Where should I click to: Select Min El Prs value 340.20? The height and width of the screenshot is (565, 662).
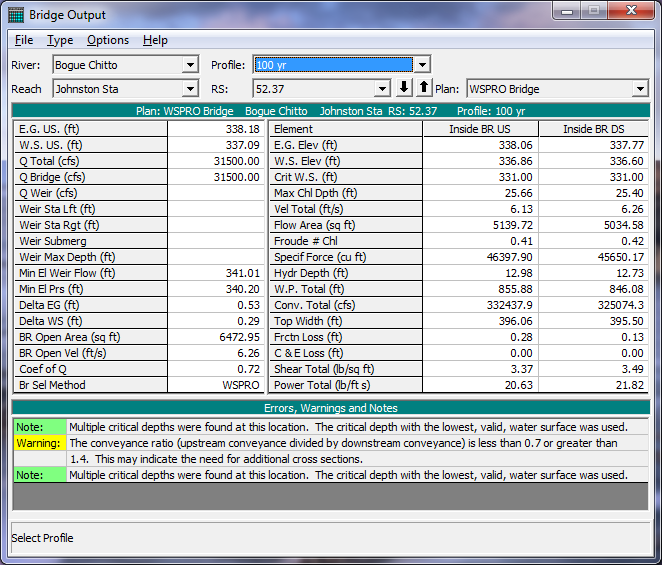click(216, 289)
